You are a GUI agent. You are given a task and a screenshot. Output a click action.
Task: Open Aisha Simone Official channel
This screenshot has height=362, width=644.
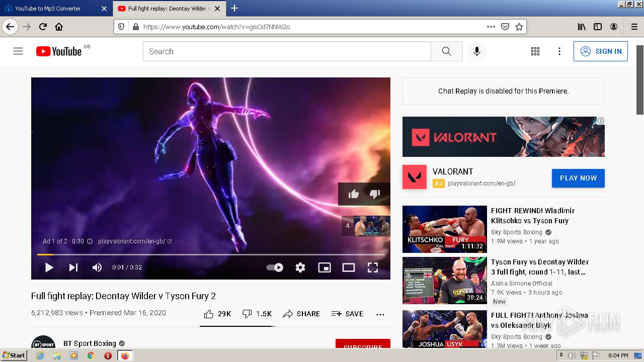tap(522, 284)
